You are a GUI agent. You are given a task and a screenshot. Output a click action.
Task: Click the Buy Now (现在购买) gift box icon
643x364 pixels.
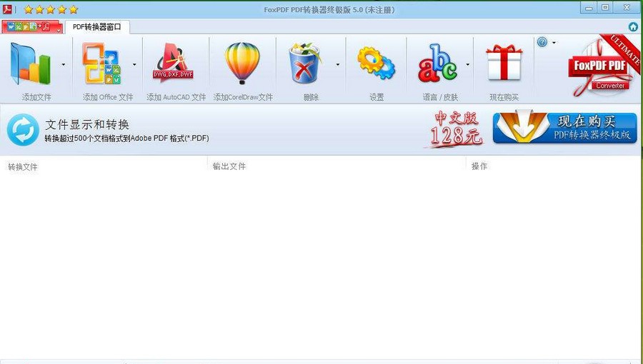504,63
